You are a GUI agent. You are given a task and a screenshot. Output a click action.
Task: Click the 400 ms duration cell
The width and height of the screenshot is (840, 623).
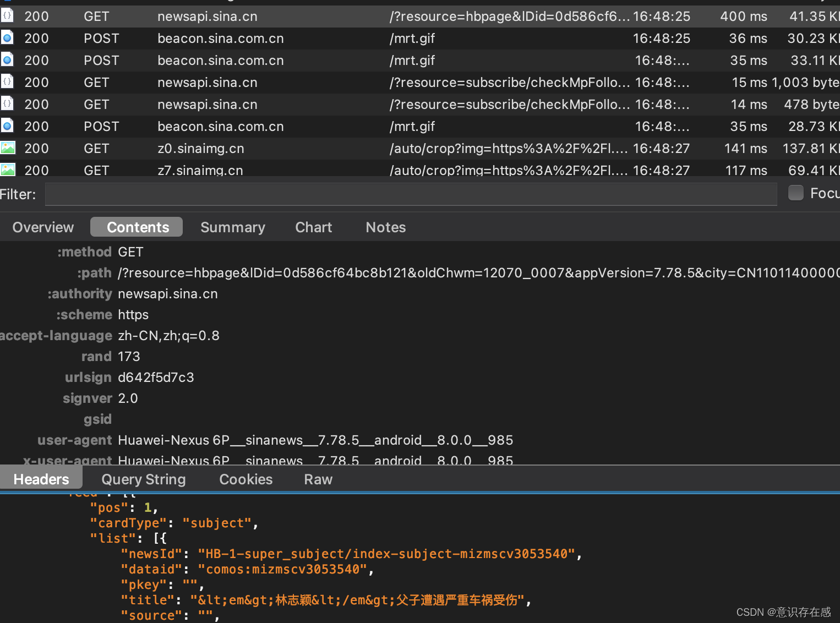pyautogui.click(x=743, y=17)
